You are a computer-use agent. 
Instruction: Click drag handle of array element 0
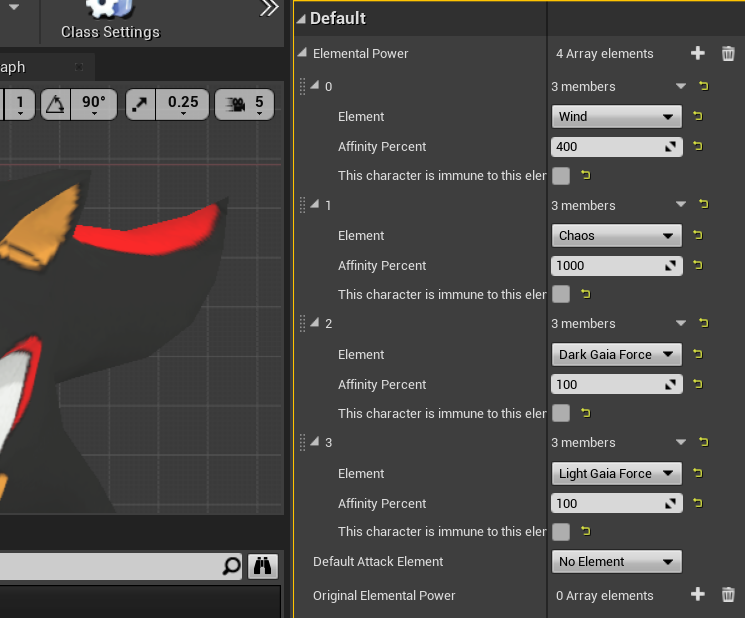302,86
